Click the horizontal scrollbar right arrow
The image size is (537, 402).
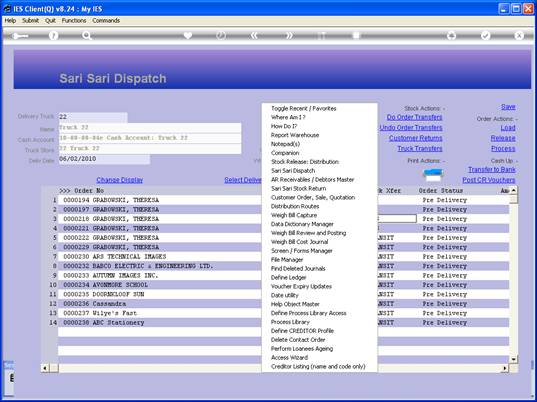pyautogui.click(x=504, y=368)
